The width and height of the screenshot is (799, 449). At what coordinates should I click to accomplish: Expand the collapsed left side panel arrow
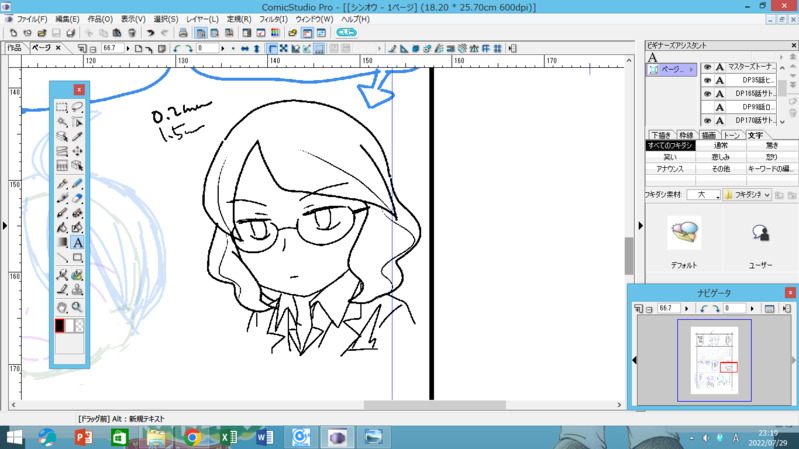[5, 225]
